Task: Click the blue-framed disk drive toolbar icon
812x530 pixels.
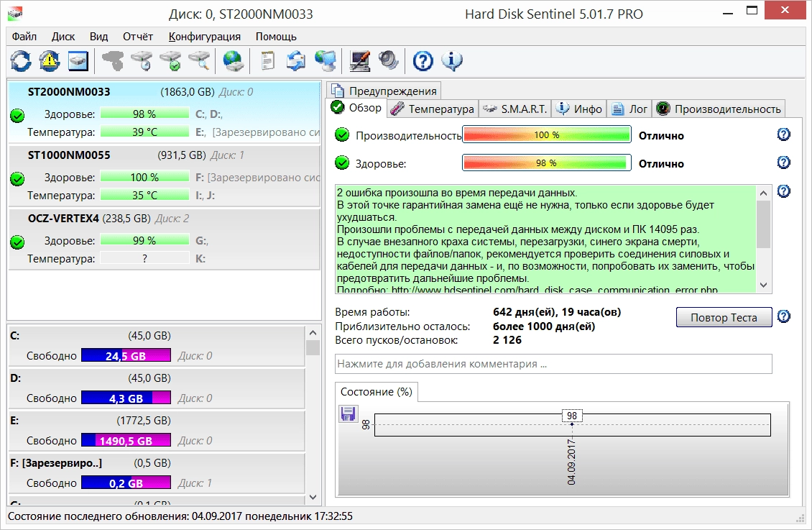Action: pos(78,61)
